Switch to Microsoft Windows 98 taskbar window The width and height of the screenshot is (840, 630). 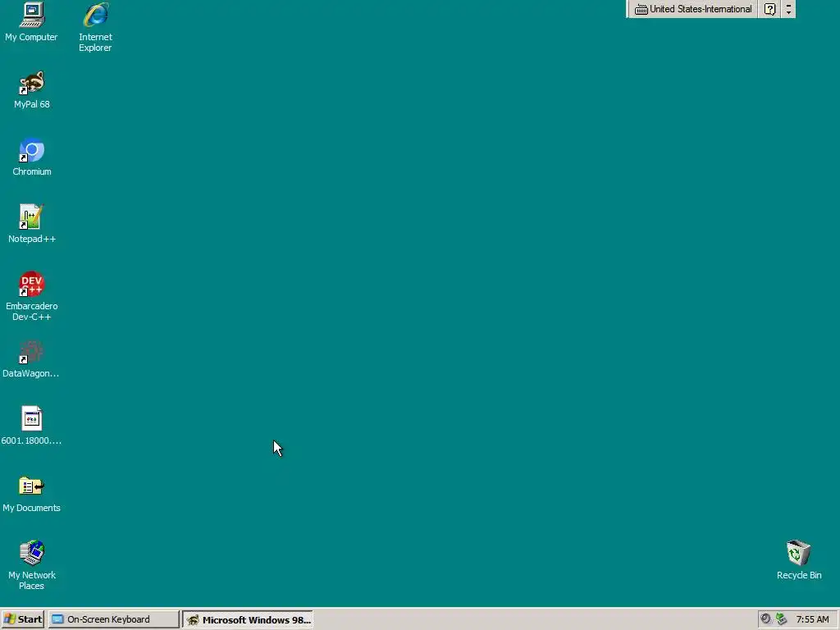tap(248, 619)
